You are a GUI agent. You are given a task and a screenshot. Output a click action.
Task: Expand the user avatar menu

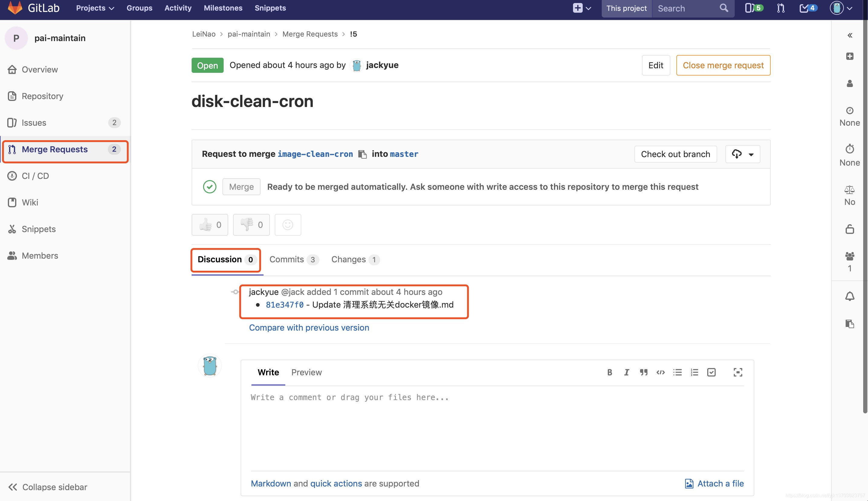coord(841,8)
